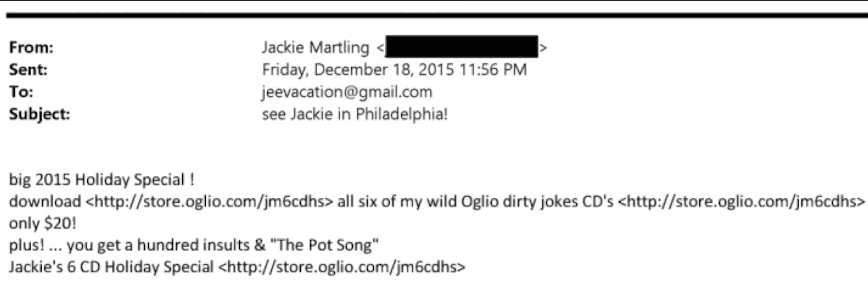
Task: Click the "Subject:" header label
Action: pos(39,114)
